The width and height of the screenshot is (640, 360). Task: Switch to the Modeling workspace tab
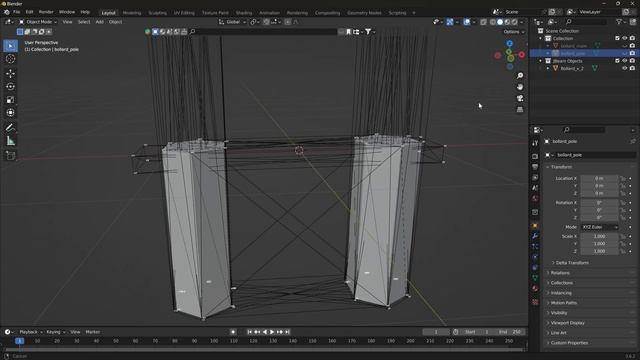click(x=132, y=13)
